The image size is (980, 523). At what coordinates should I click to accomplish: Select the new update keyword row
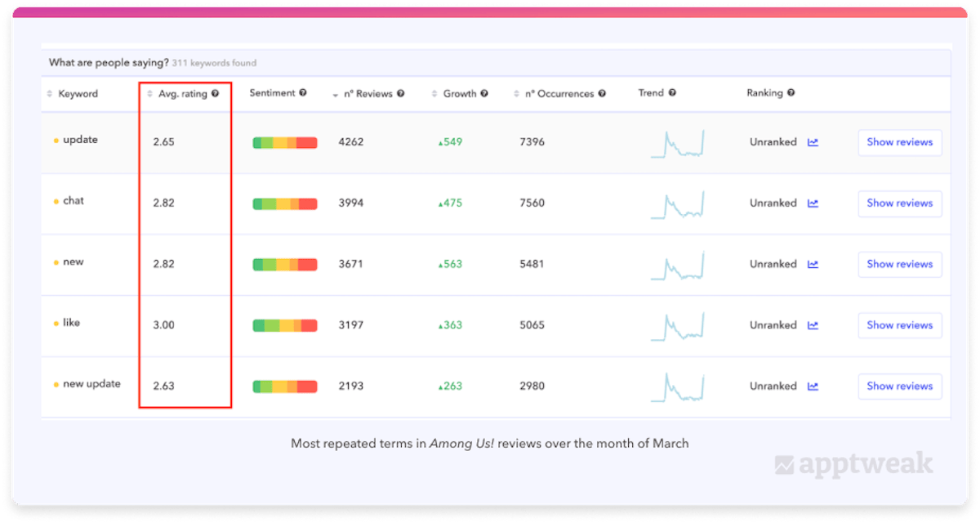[x=91, y=384]
